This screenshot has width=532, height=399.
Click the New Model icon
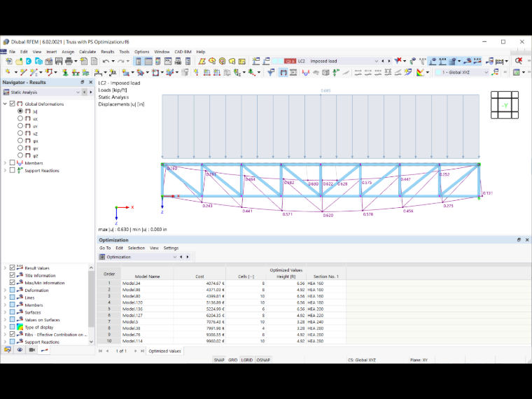pos(8,61)
